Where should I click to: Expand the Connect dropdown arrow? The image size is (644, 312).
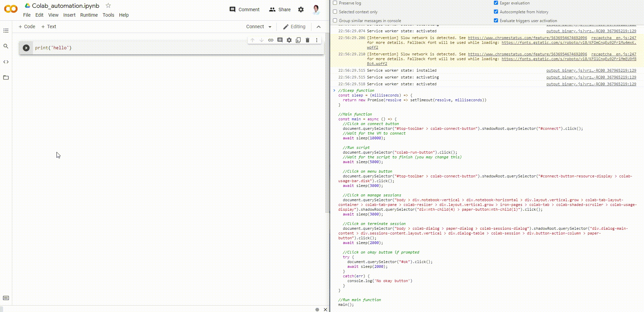270,27
